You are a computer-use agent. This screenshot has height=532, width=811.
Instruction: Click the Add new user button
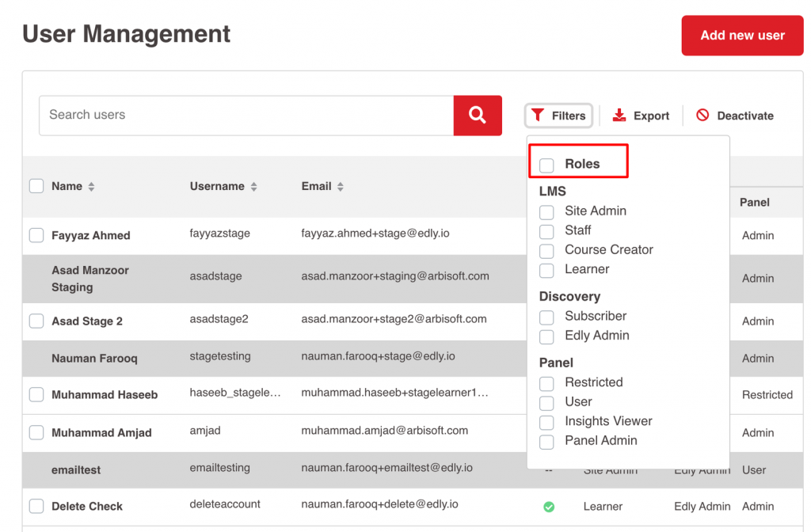click(x=742, y=35)
